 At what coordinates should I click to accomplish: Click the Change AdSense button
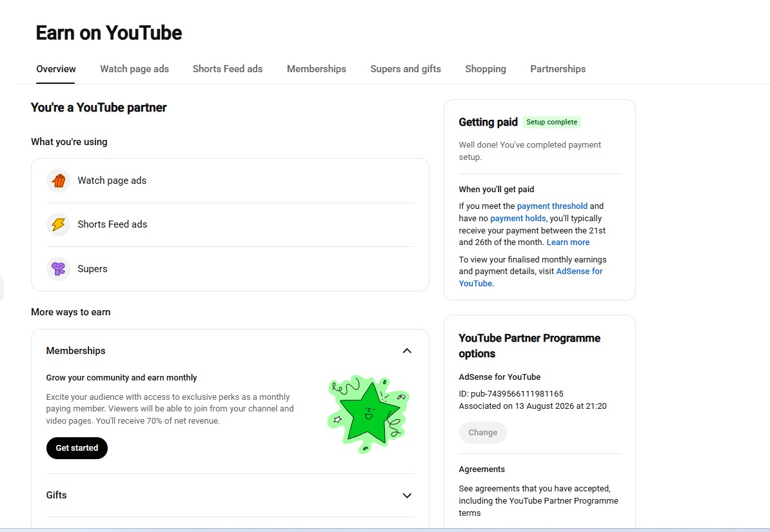(x=483, y=432)
